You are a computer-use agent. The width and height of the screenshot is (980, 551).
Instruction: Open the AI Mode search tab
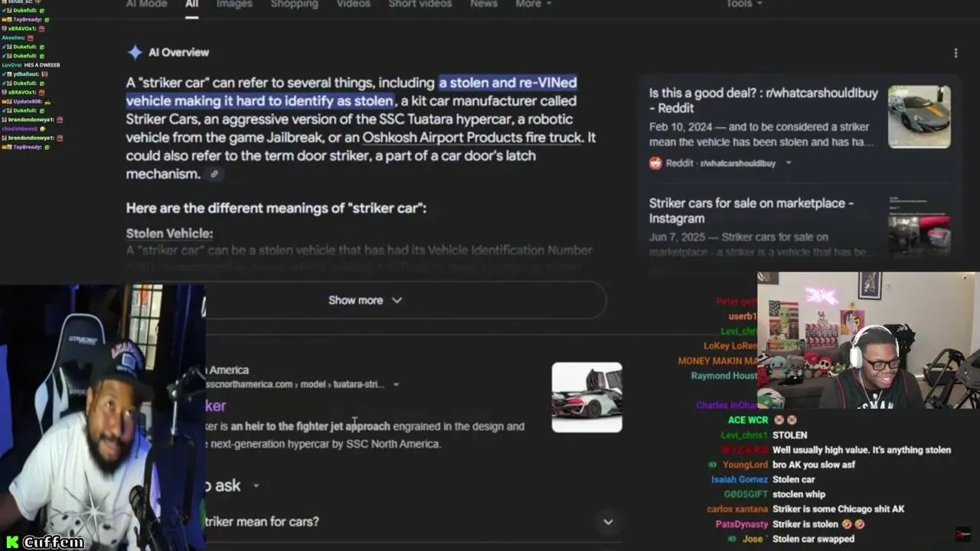click(x=146, y=4)
